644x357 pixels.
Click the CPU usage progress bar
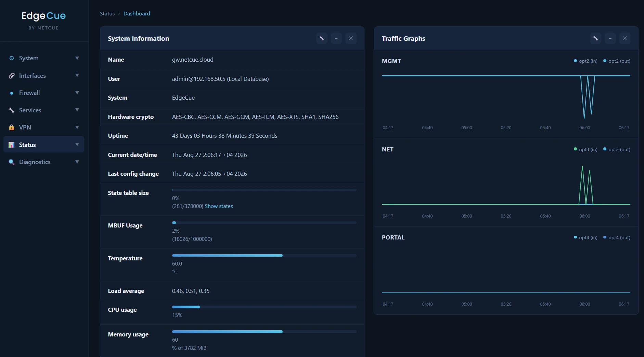pos(264,307)
